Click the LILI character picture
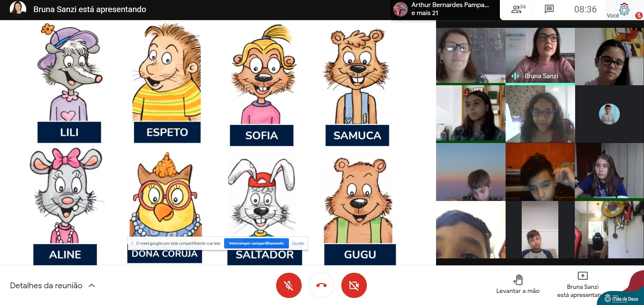 [x=70, y=72]
